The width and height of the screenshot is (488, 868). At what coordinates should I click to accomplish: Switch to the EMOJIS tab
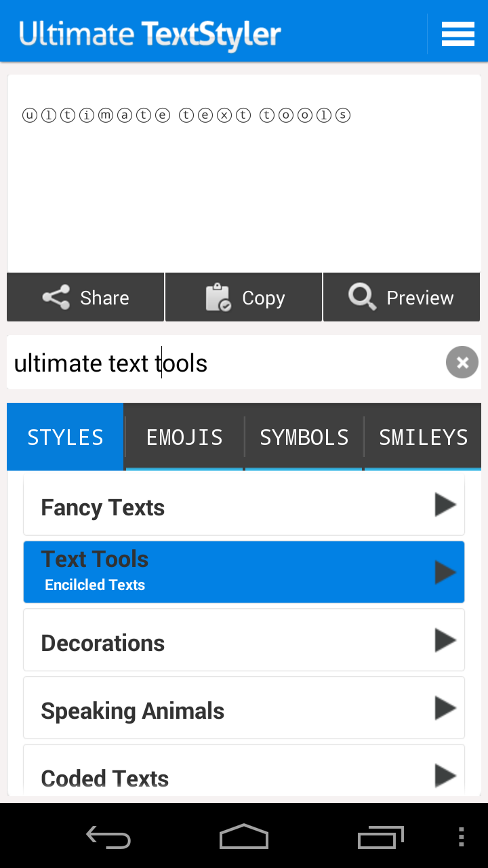[184, 437]
